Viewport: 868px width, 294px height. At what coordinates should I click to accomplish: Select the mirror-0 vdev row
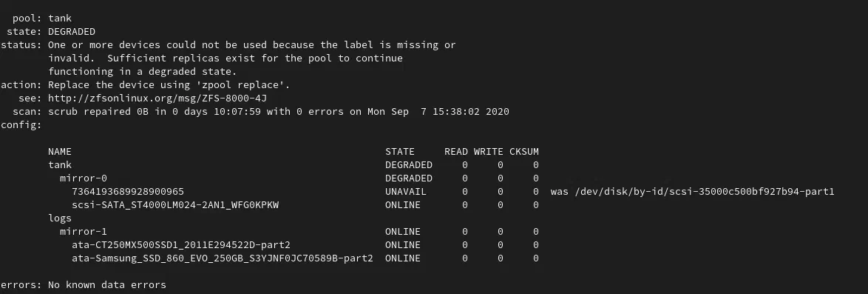[299, 178]
